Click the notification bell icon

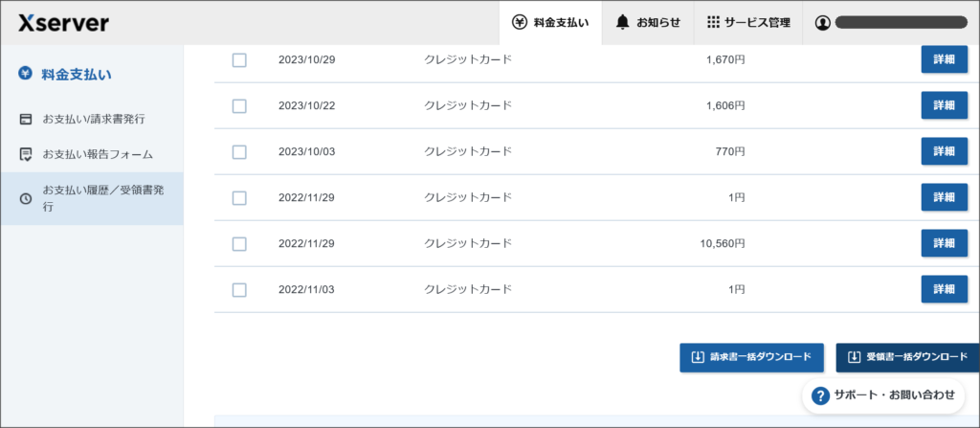pyautogui.click(x=622, y=23)
